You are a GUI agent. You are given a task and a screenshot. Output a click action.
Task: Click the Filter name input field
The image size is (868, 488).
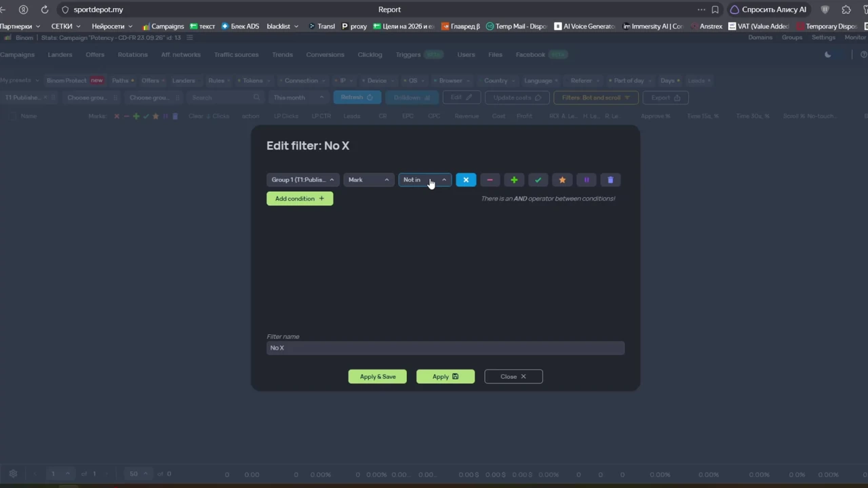pos(446,348)
